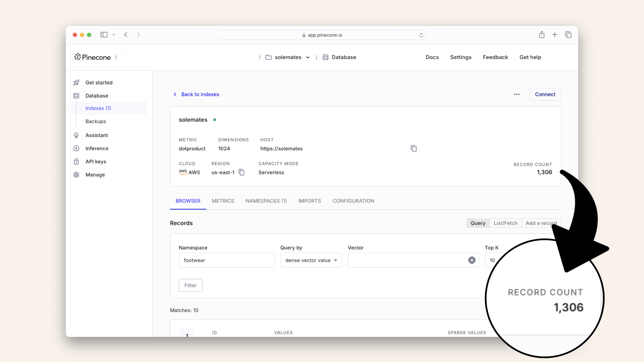Viewport: 644px width, 362px height.
Task: Open the CONFIGURATION tab
Action: tap(353, 201)
